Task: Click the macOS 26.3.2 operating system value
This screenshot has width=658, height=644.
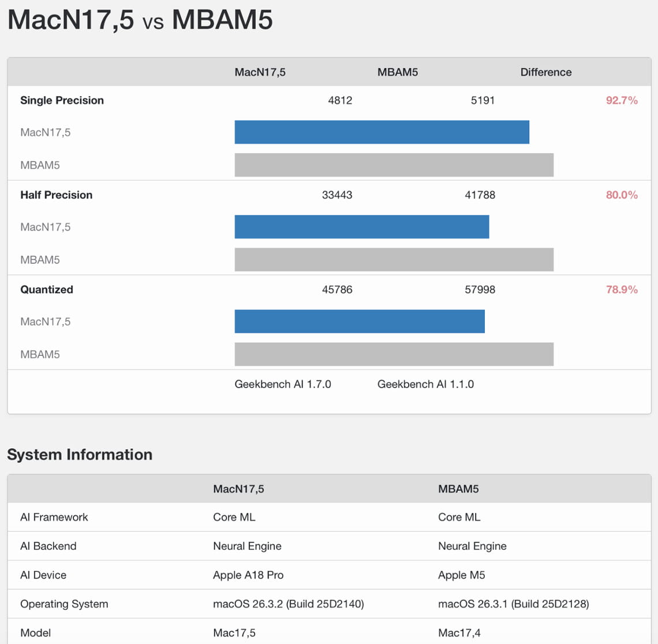Action: coord(288,604)
